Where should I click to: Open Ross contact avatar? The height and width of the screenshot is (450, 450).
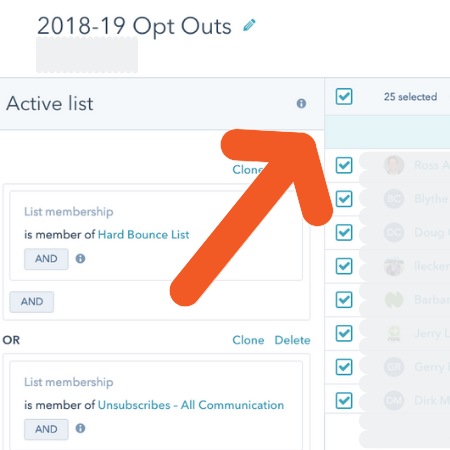(x=394, y=165)
